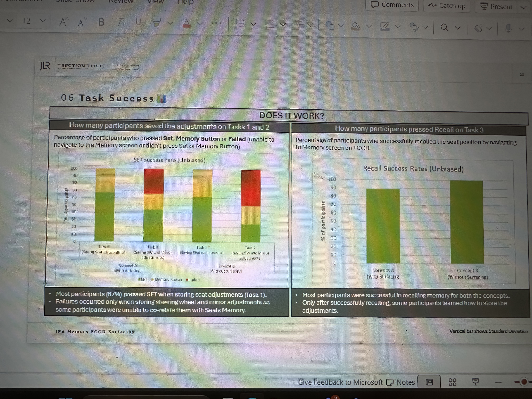Expand the Shapes dropdown arrow
The width and height of the screenshot is (532, 399).
point(341,25)
